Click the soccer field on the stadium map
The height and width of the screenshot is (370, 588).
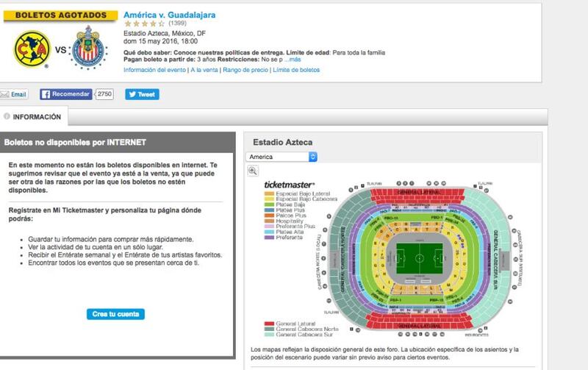tap(419, 258)
